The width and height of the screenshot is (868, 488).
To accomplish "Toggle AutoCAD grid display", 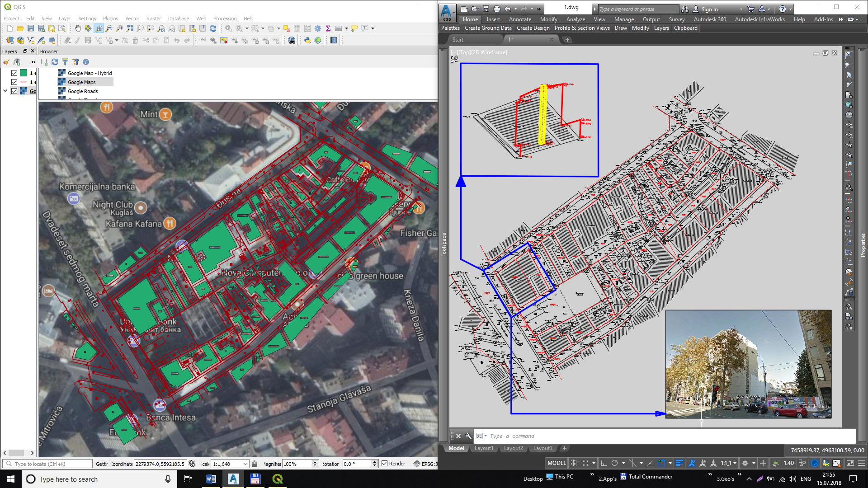I will coord(574,463).
